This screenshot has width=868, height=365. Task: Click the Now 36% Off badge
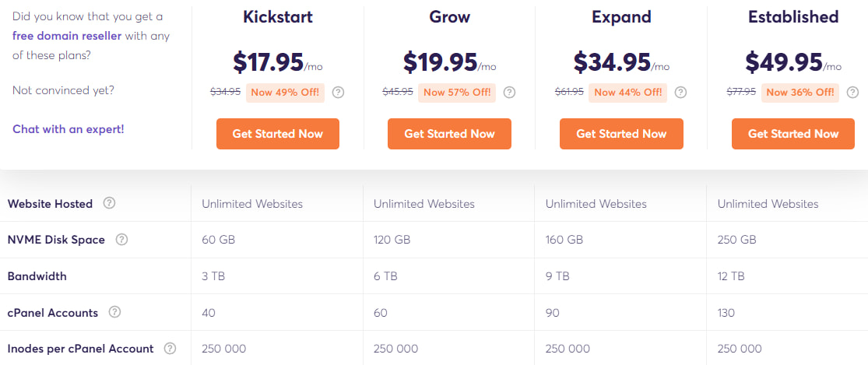tap(799, 93)
